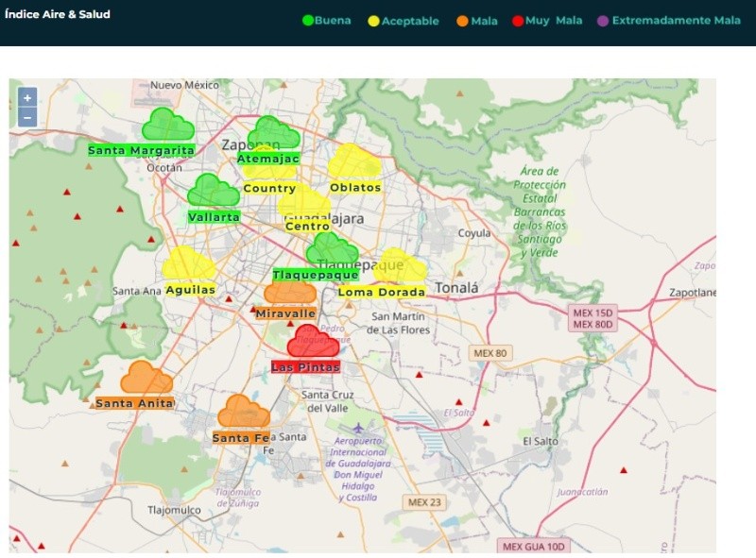Image resolution: width=756 pixels, height=558 pixels.
Task: Click the Santa Fe orange cloud icon
Action: 243,412
